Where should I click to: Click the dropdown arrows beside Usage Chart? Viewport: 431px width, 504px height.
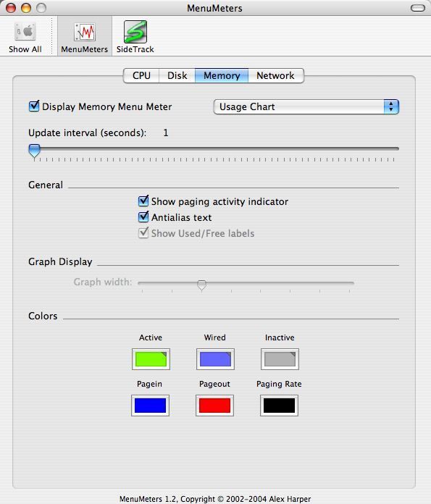[391, 106]
